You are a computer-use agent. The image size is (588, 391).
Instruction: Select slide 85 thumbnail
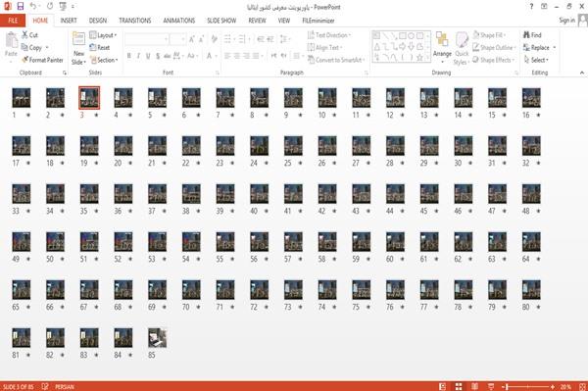pos(157,337)
